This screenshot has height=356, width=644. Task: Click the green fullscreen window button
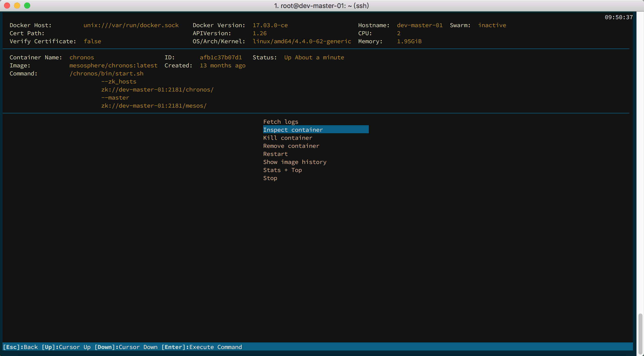(x=27, y=6)
